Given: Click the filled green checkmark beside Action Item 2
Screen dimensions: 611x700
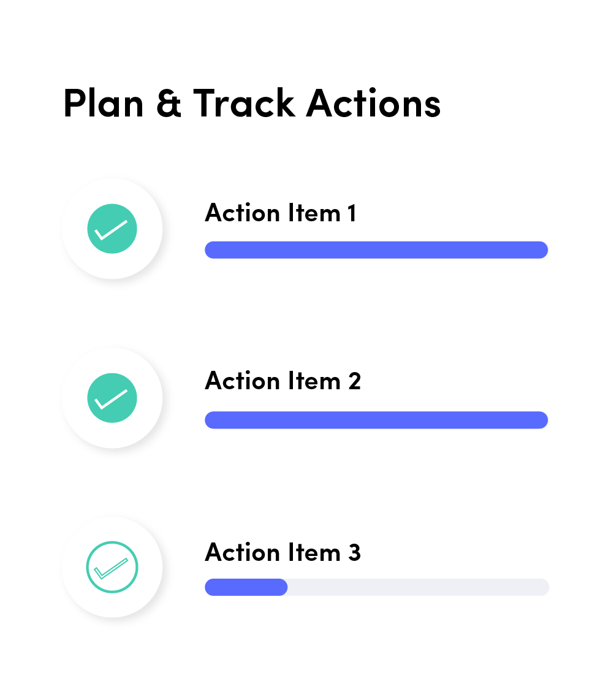Looking at the screenshot, I should coord(112,398).
